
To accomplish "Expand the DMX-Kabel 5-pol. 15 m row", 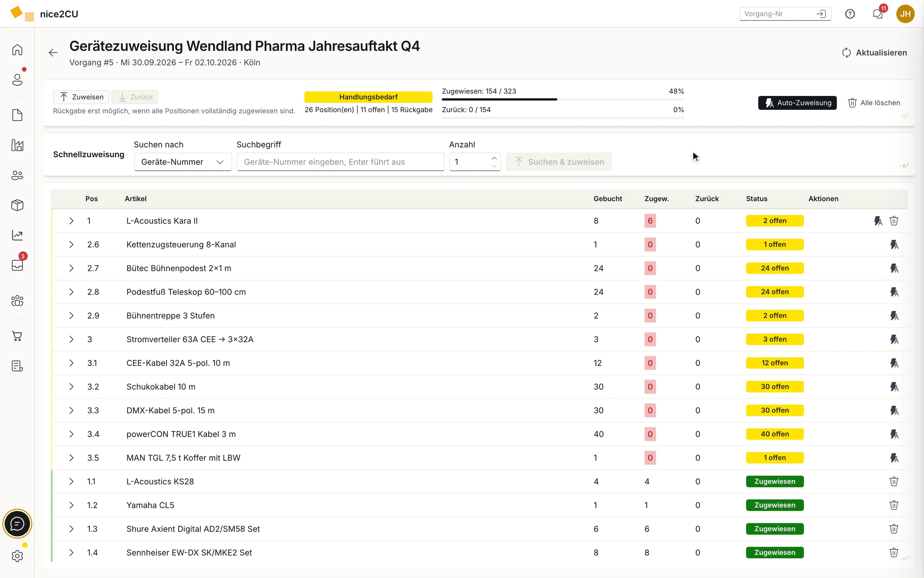I will click(x=71, y=410).
